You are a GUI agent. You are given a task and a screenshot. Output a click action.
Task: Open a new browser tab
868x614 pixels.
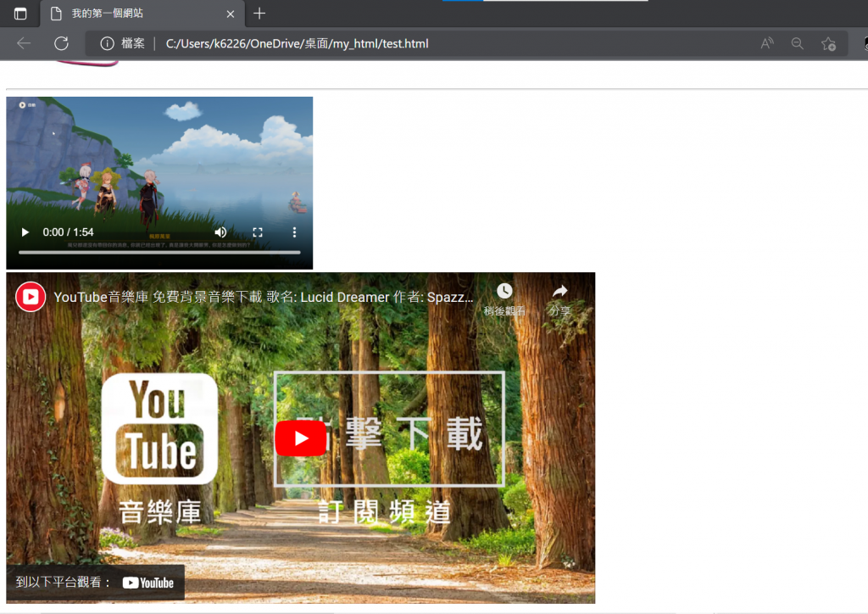pos(259,14)
